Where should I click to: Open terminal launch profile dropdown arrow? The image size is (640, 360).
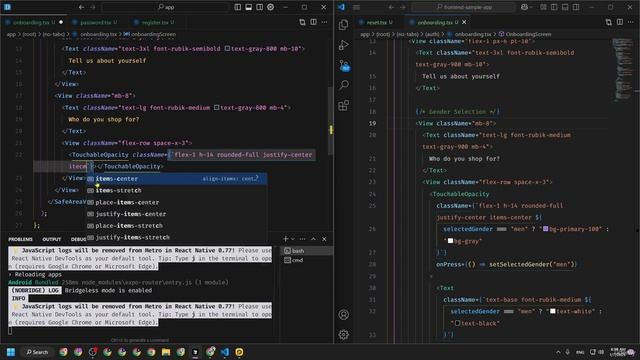click(x=293, y=239)
